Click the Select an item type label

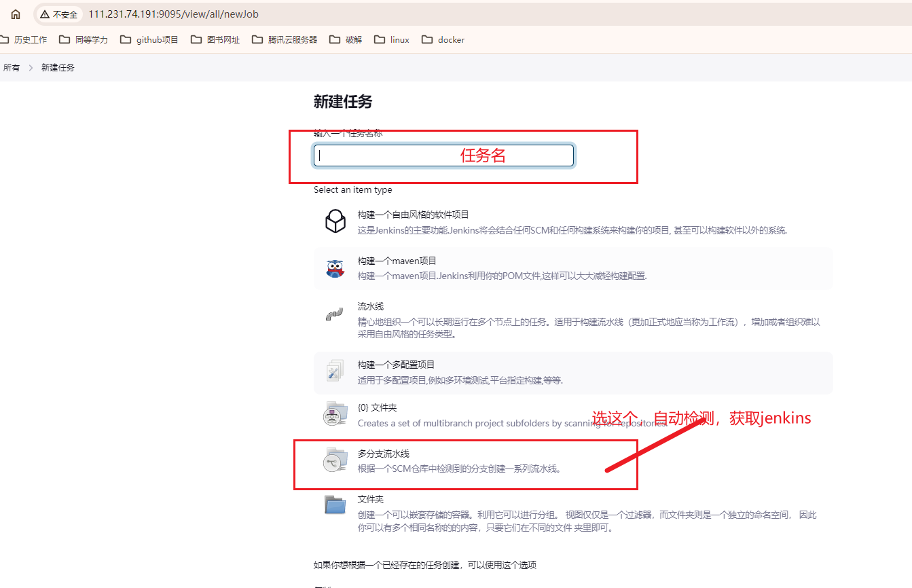[353, 189]
